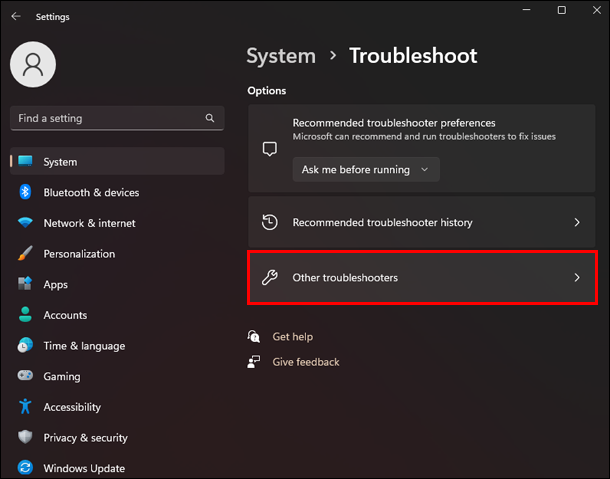
Task: Click the Privacy & security shield icon
Action: click(25, 438)
